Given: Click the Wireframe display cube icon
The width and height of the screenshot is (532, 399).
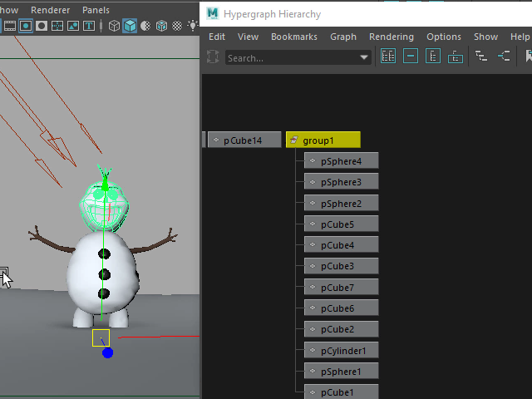Looking at the screenshot, I should (114, 26).
